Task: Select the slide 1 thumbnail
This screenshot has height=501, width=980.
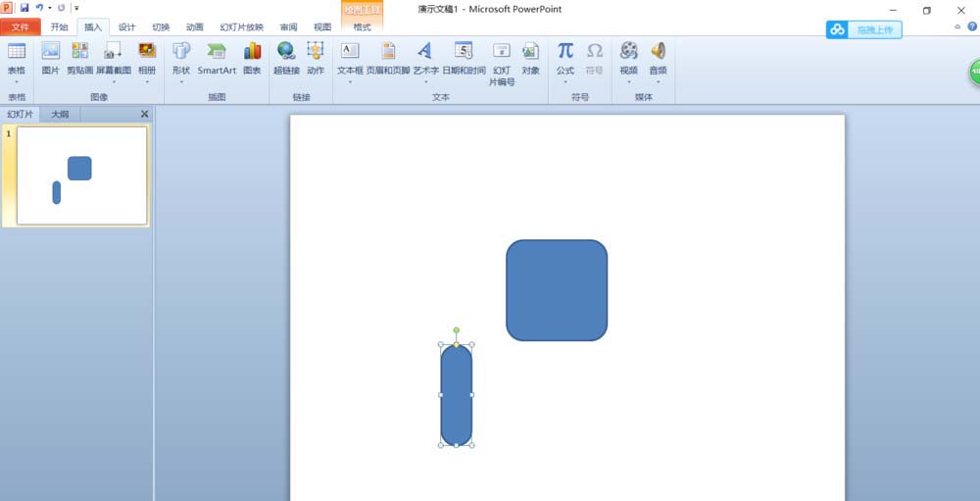Action: point(81,175)
